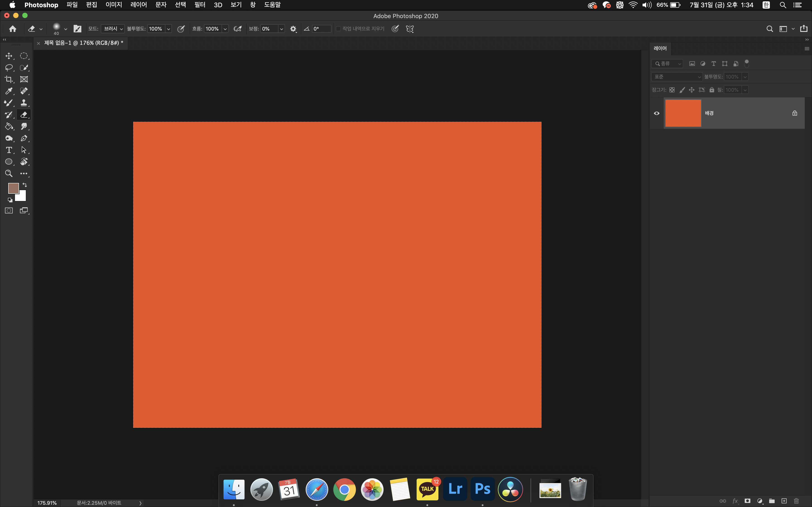
Task: Open the 모드 브러시 dropdown
Action: pyautogui.click(x=113, y=29)
